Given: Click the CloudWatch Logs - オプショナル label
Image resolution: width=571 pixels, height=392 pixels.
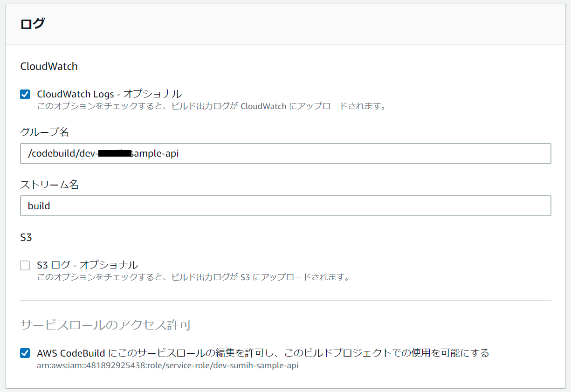Looking at the screenshot, I should (110, 94).
